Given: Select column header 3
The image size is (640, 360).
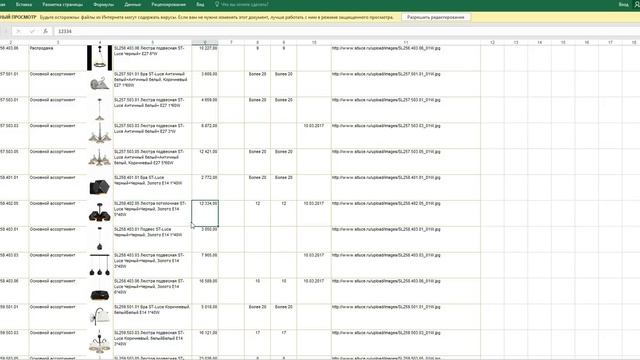Looking at the screenshot, I should tap(58, 42).
